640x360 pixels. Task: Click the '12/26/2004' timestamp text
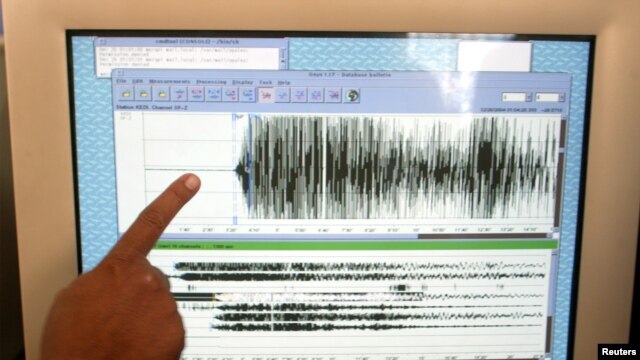509,110
